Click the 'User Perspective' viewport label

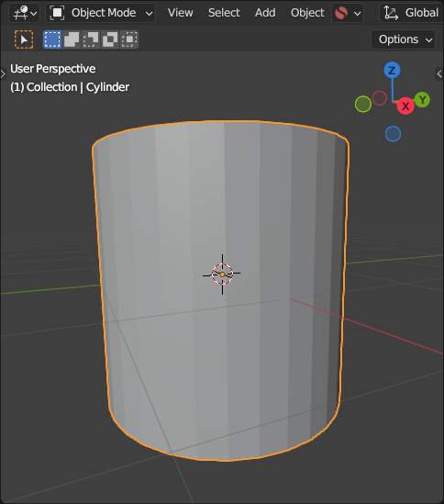pyautogui.click(x=53, y=69)
